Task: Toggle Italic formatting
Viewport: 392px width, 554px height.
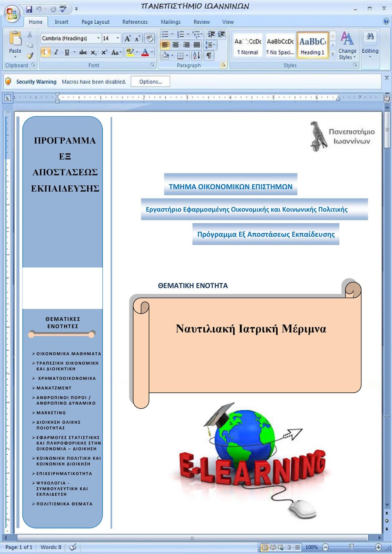Action: (x=56, y=52)
